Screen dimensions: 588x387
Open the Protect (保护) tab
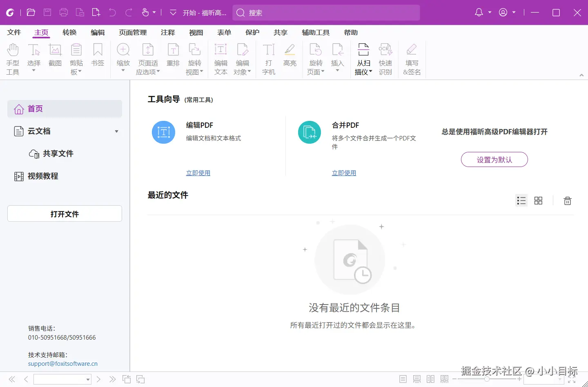[252, 33]
